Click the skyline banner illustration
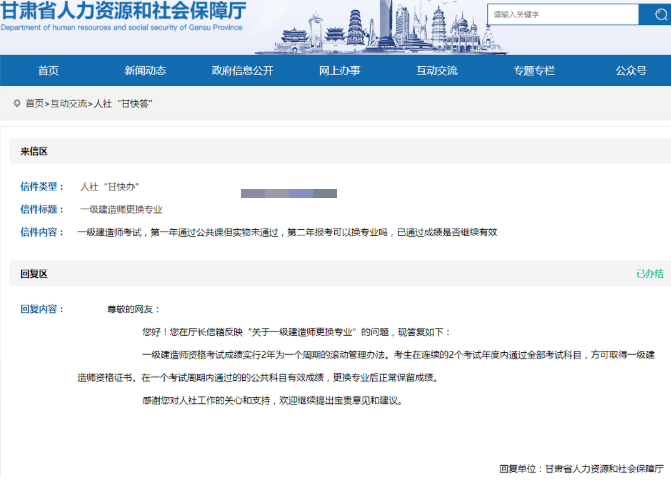The width and height of the screenshot is (671, 494). 381,27
